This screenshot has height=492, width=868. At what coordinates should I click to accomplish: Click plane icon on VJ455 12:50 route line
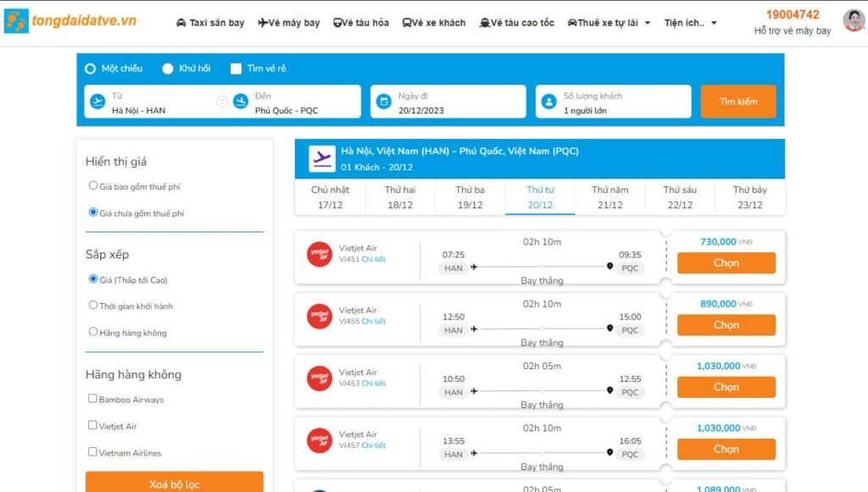coord(474,329)
